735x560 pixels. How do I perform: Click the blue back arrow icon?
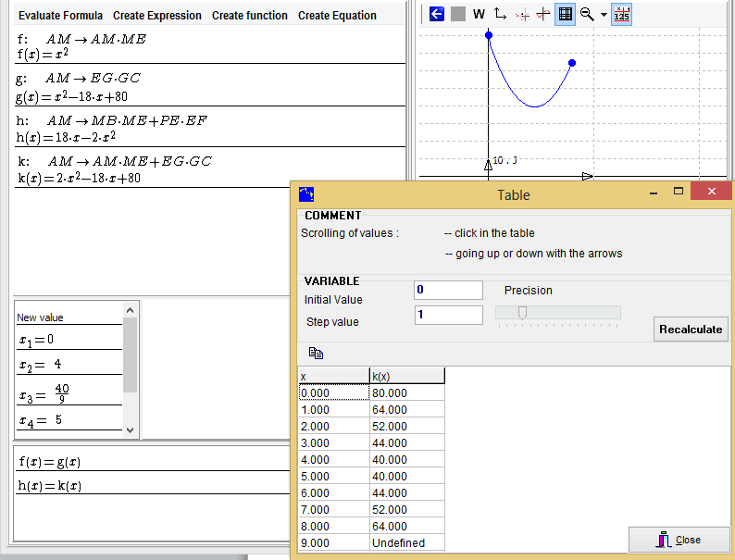(436, 14)
